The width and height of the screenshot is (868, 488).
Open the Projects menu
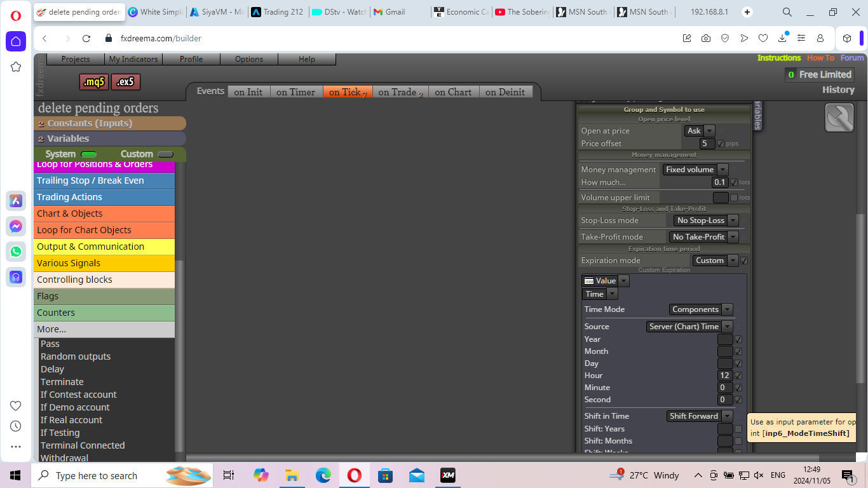click(x=76, y=59)
